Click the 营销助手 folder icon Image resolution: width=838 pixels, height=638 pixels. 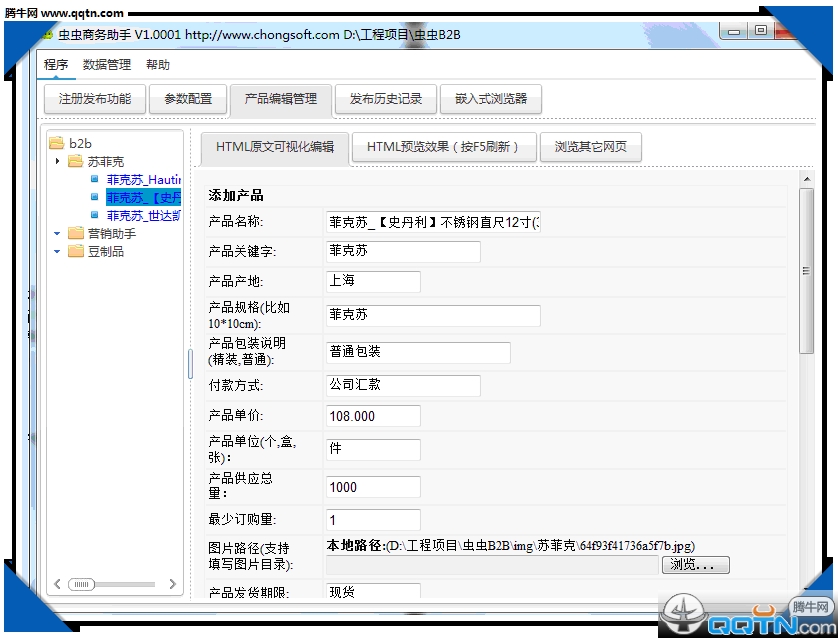coord(75,233)
